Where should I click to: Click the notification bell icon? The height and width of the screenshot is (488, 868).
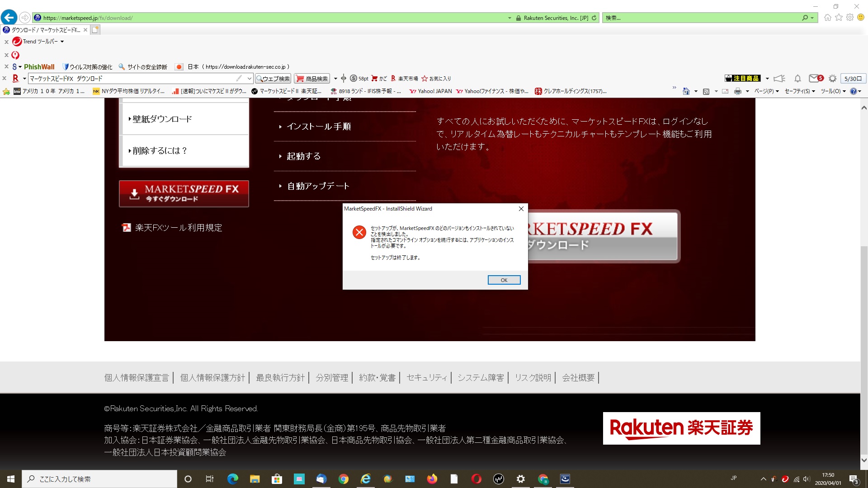pos(797,79)
